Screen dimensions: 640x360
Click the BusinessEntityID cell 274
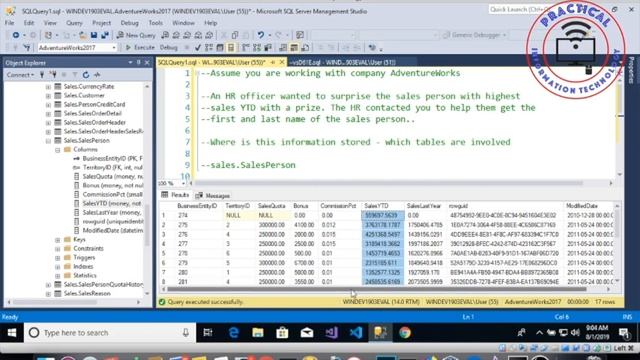(182, 216)
